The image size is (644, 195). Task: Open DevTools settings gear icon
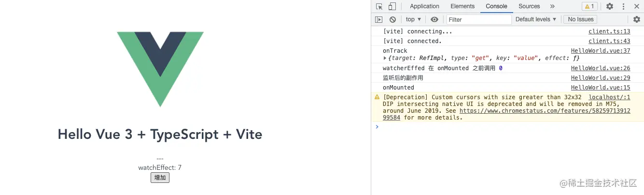[x=610, y=6]
